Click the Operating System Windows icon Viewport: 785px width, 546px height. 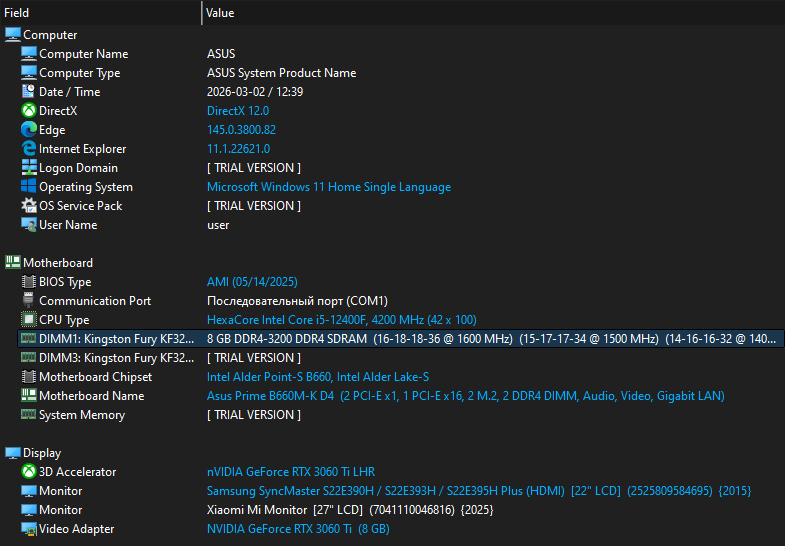29,187
